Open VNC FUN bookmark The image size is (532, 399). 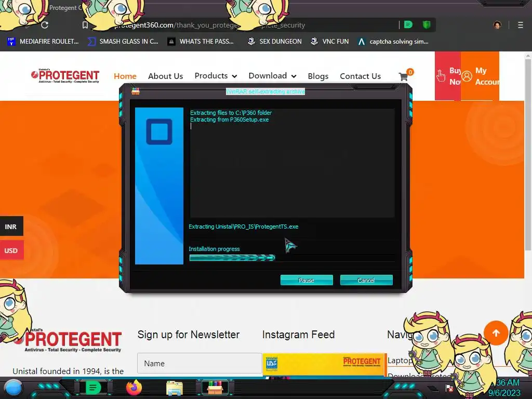click(330, 42)
